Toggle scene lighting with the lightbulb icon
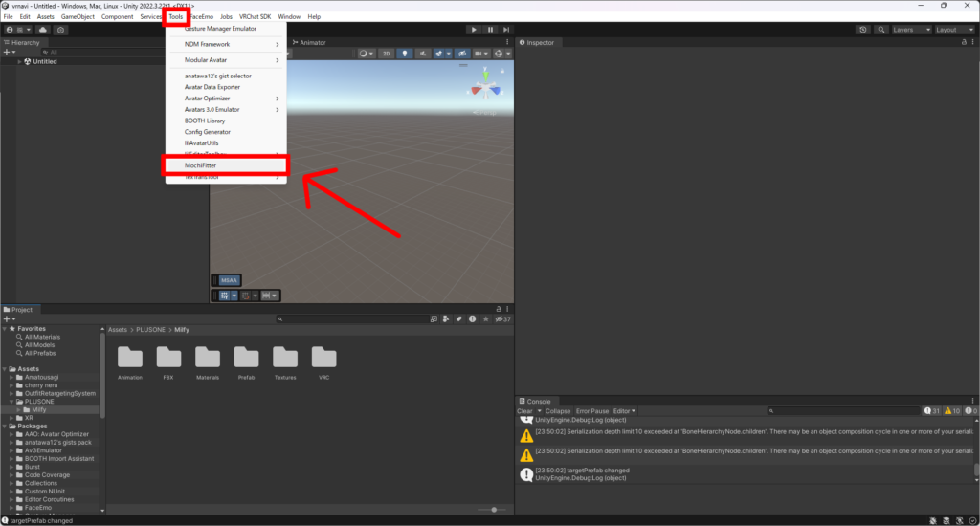 404,54
